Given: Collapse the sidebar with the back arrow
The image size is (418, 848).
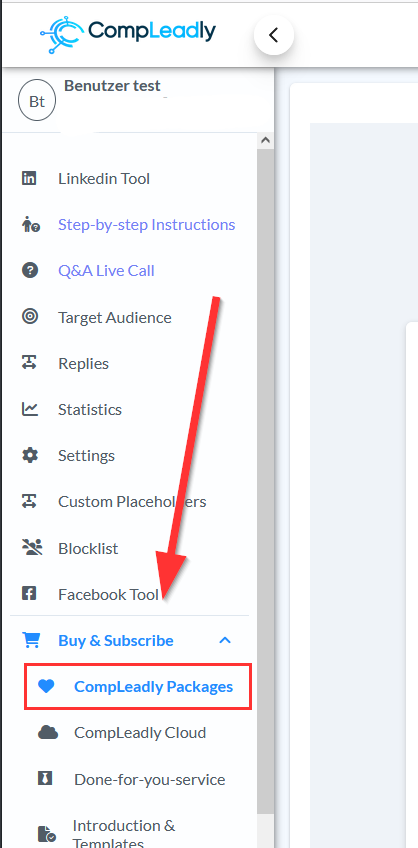Looking at the screenshot, I should tap(274, 35).
